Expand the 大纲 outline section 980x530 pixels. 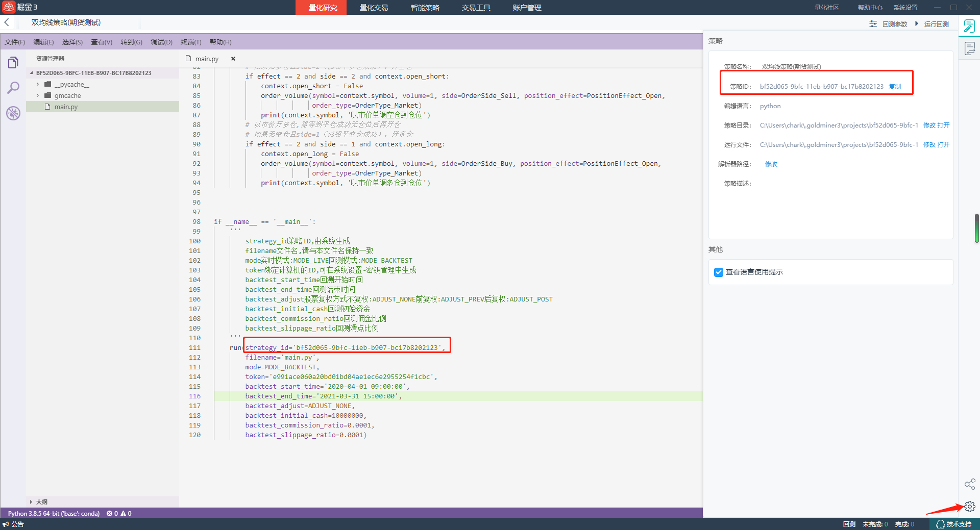coord(31,502)
